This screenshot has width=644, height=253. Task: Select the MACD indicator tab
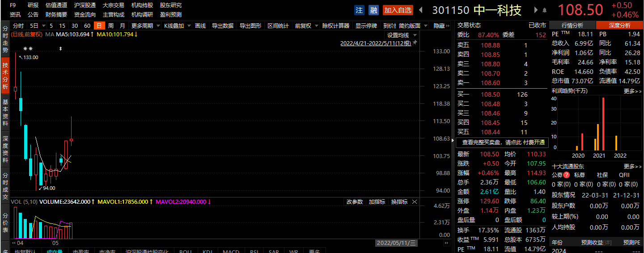[231, 251]
